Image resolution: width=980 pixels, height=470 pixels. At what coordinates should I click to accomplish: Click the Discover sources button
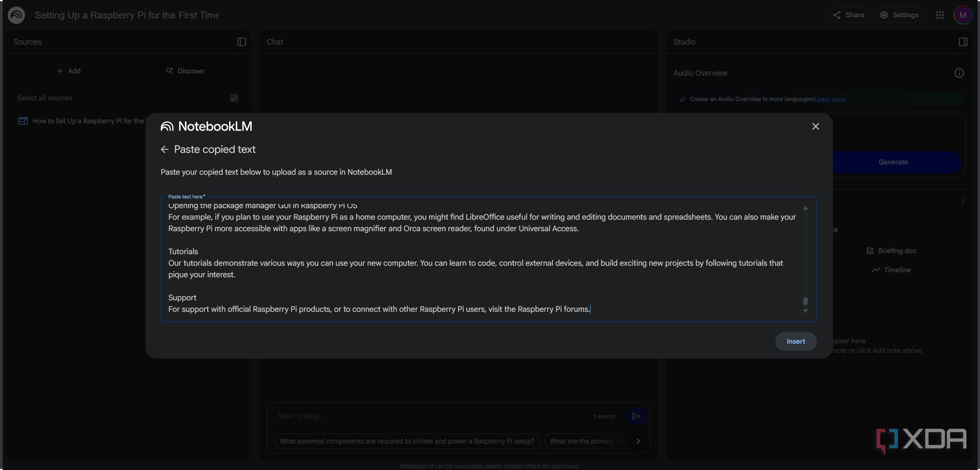(x=186, y=71)
